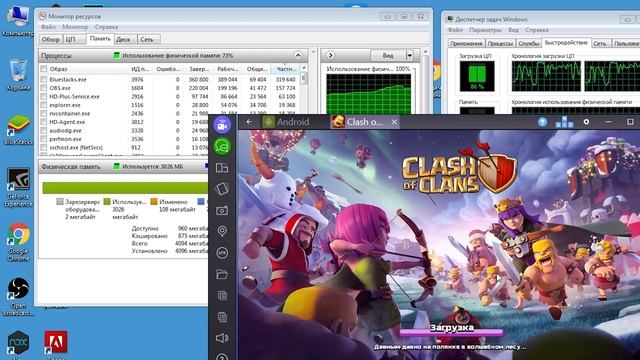Open Монитор menu in Resource Monitor

[x=75, y=27]
